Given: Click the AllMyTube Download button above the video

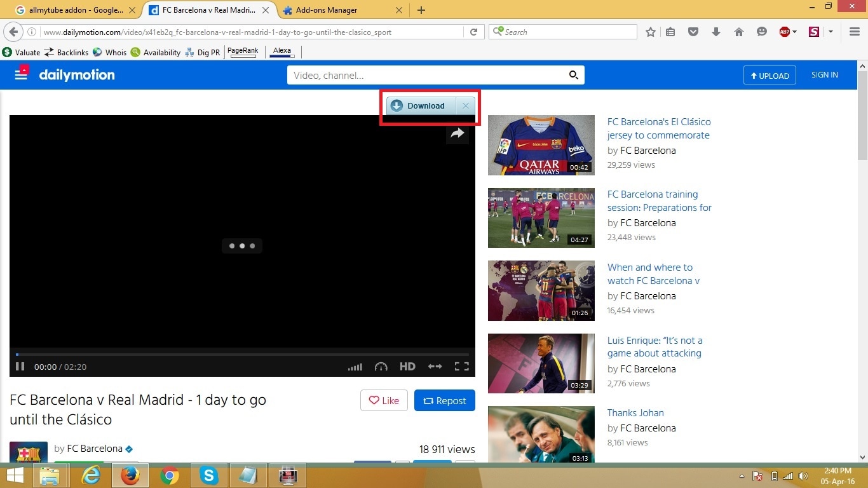Looking at the screenshot, I should (x=421, y=106).
